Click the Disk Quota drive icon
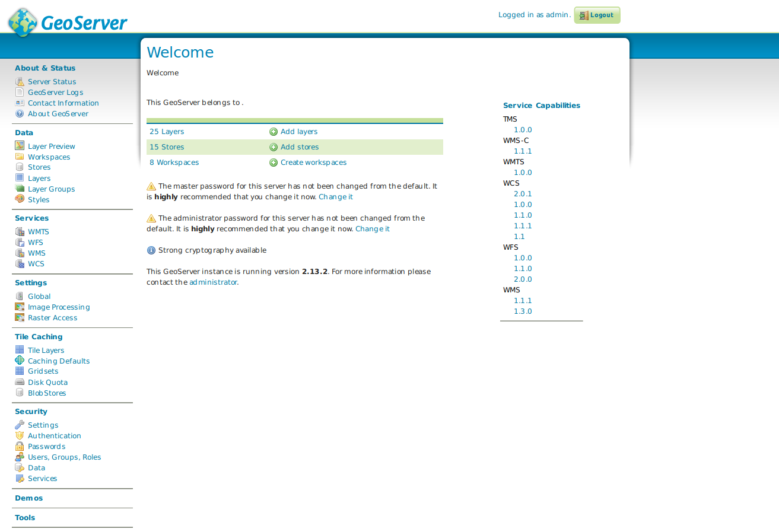The height and width of the screenshot is (532, 779). (x=20, y=382)
